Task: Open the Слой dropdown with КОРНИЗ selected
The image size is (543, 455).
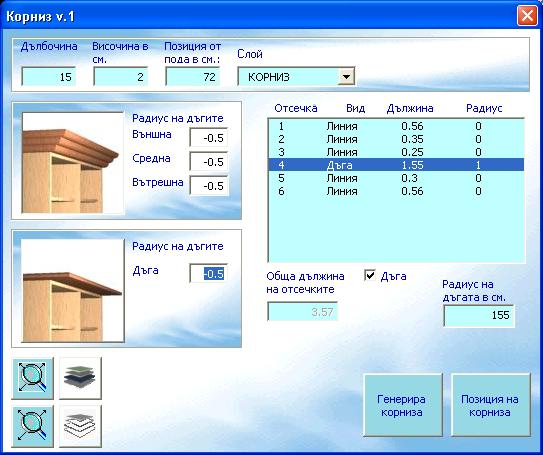Action: (x=296, y=77)
